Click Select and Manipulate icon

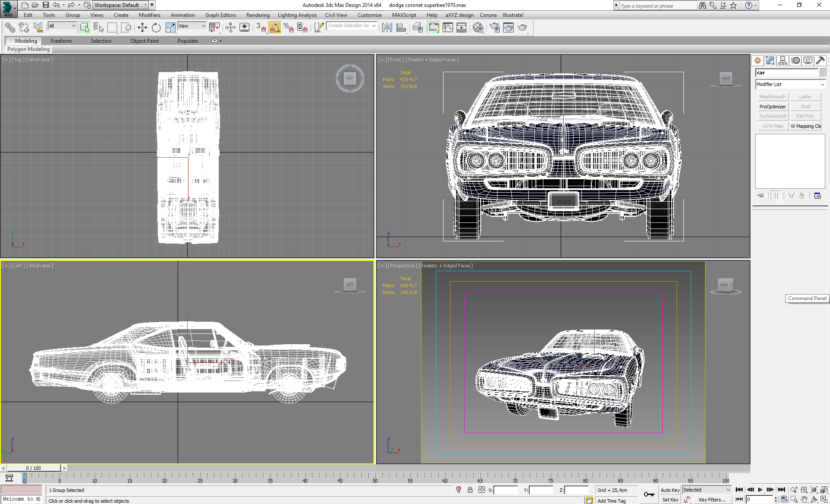point(230,28)
